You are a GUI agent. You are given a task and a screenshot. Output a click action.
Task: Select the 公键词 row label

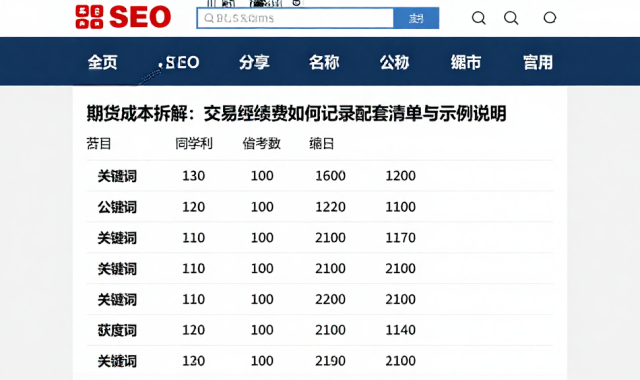[117, 207]
